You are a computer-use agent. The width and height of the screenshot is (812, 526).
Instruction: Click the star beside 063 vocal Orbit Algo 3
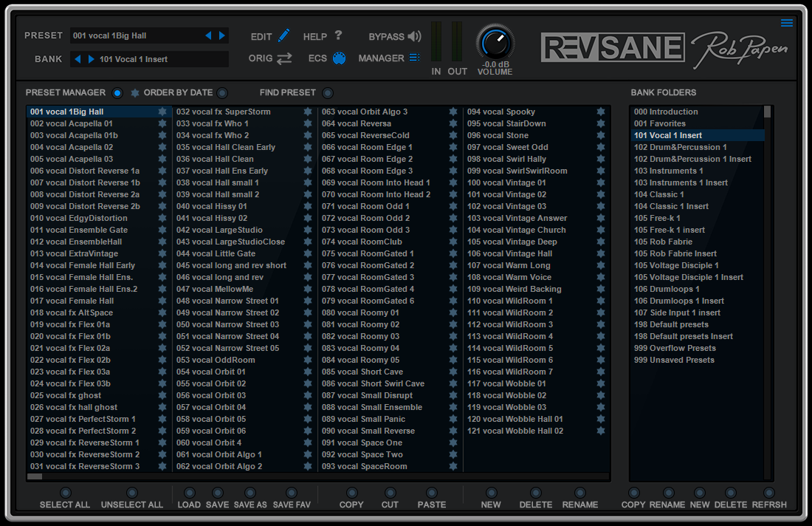pos(453,112)
